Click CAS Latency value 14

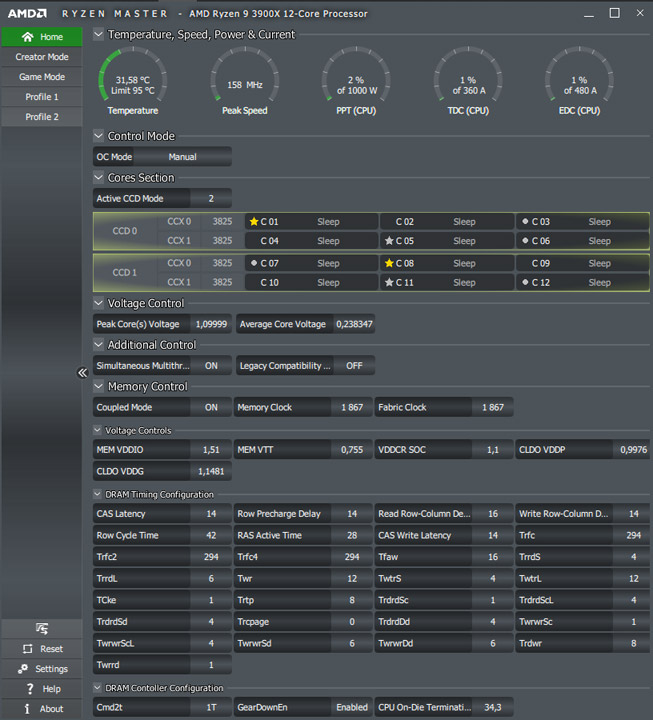coord(211,514)
